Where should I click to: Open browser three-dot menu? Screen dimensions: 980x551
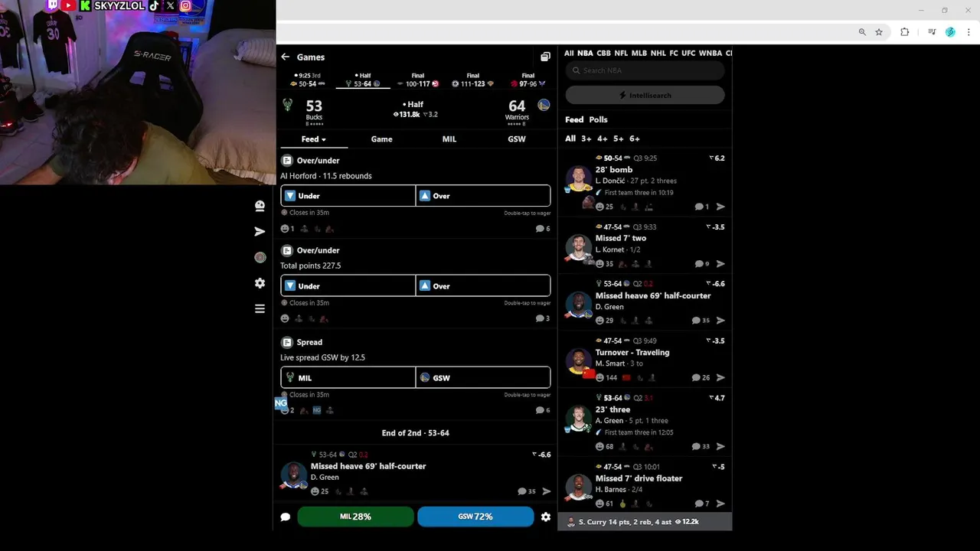[969, 32]
